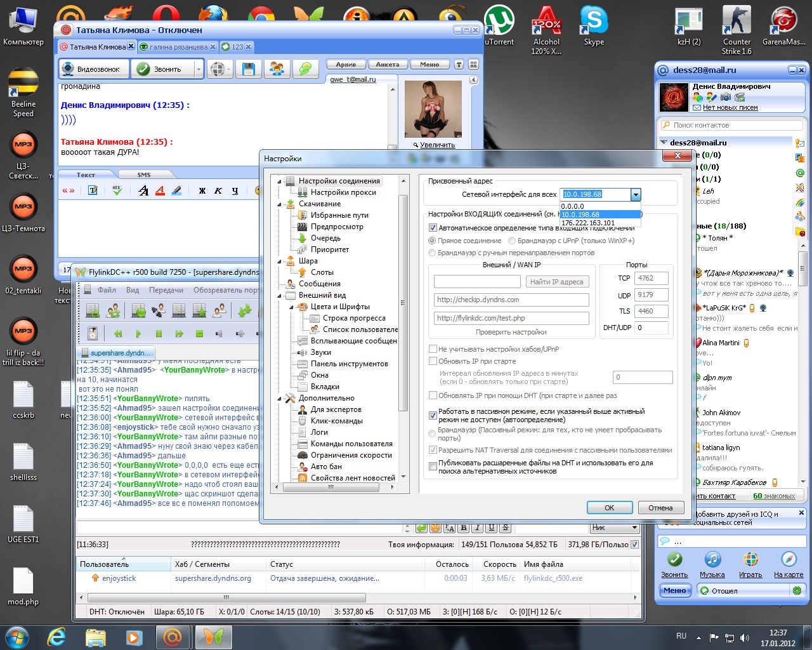The height and width of the screenshot is (650, 812).
Task: Switch to the SMS tab
Action: pyautogui.click(x=144, y=175)
